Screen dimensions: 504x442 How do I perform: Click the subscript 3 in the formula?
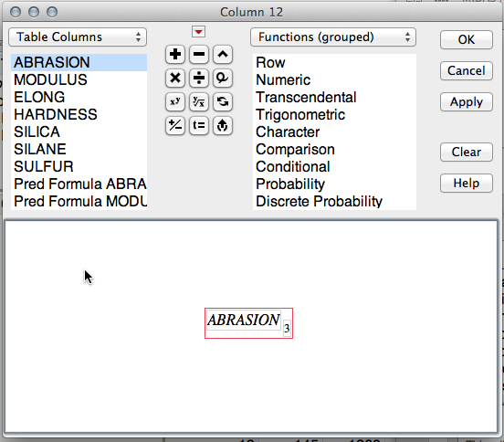coord(287,329)
